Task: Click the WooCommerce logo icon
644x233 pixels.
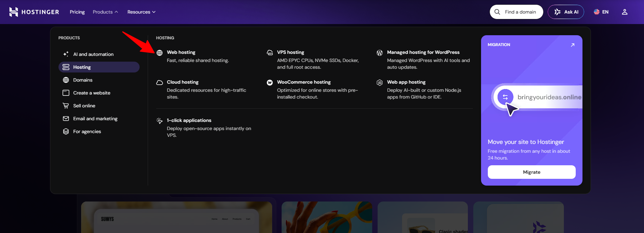Action: (270, 83)
